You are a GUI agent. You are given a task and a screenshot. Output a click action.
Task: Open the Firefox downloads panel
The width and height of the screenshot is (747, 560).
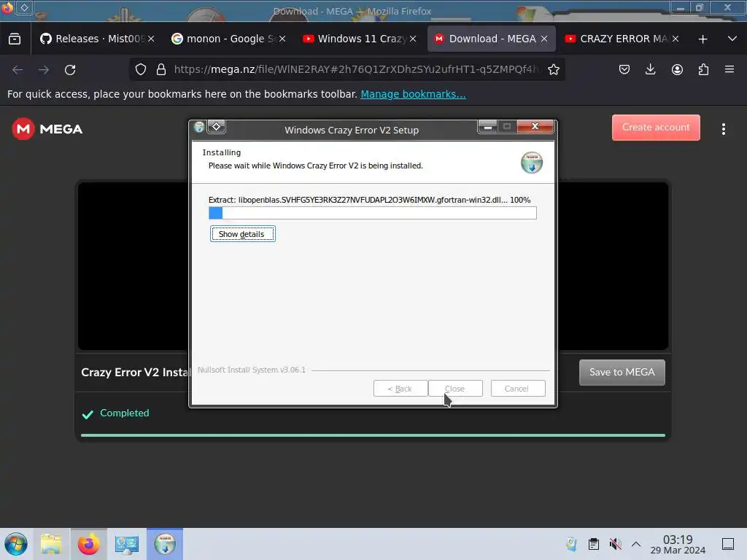pos(650,69)
